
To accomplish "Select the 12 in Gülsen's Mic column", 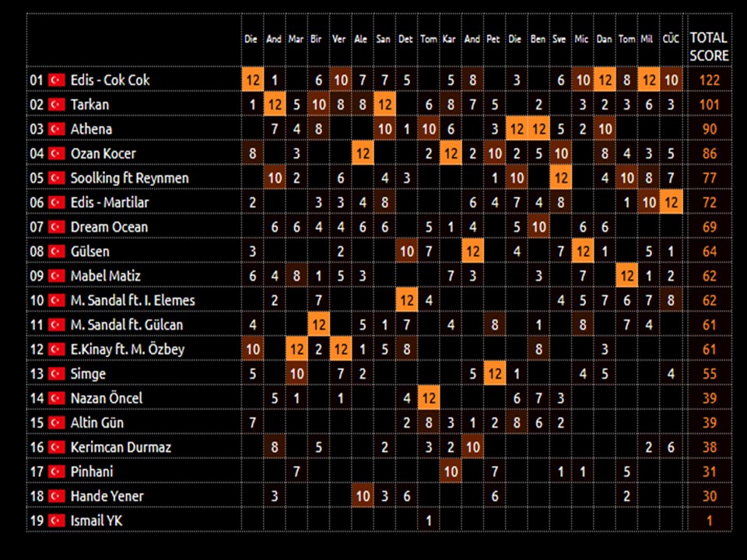I will tap(583, 251).
